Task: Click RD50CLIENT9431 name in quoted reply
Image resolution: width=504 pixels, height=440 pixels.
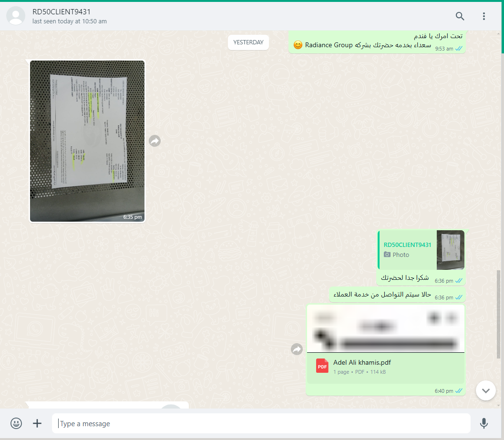Action: pos(407,245)
